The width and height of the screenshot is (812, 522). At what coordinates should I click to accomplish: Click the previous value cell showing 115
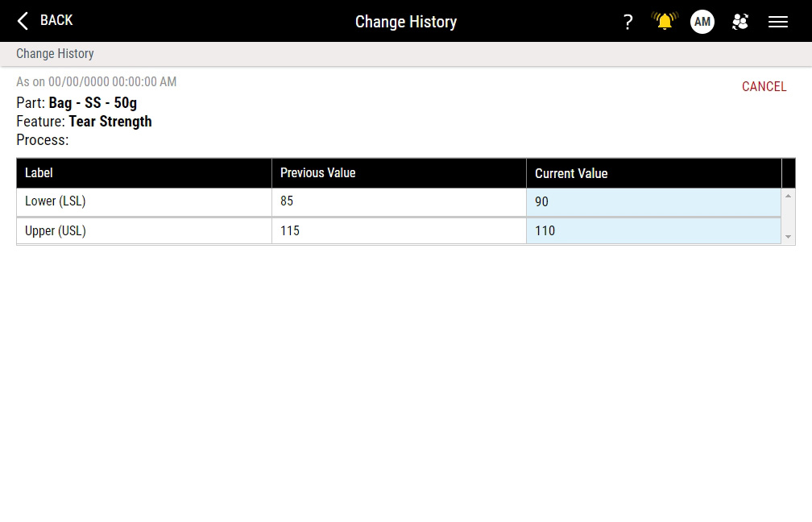[x=399, y=231]
